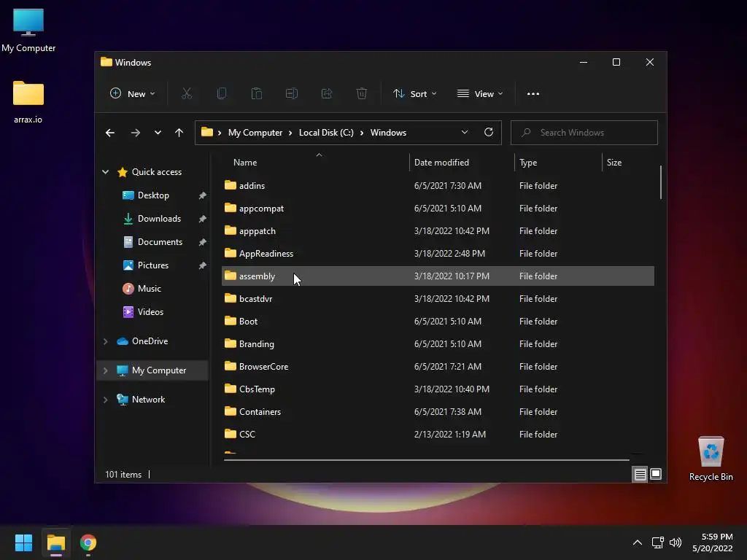Open Desktop in Quick access
Image resolution: width=747 pixels, height=560 pixels.
point(153,195)
